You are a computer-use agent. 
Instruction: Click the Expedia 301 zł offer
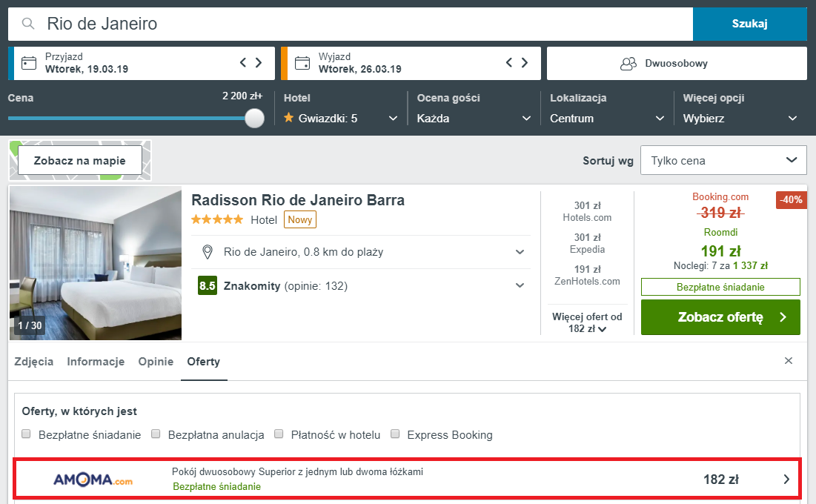point(587,243)
